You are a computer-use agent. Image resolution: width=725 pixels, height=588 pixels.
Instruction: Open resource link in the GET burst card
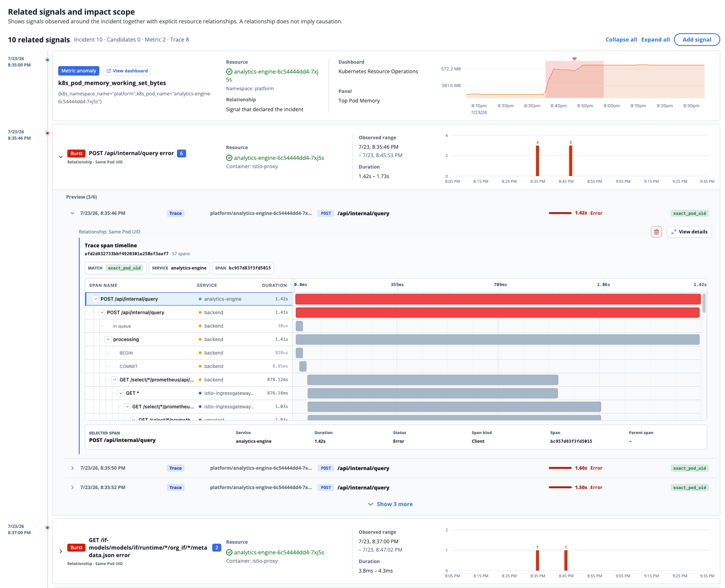coord(279,552)
